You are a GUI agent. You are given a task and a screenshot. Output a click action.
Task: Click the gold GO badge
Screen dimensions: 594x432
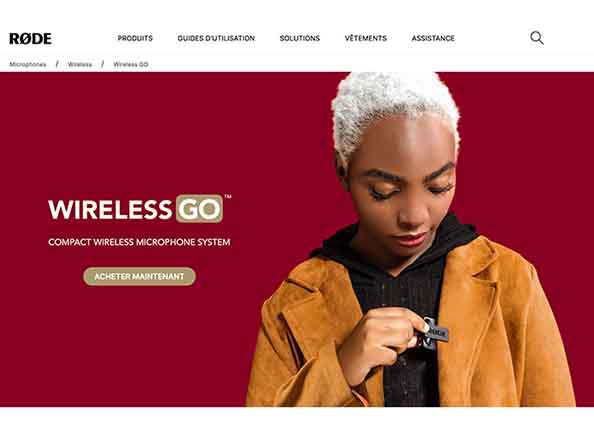(x=199, y=208)
